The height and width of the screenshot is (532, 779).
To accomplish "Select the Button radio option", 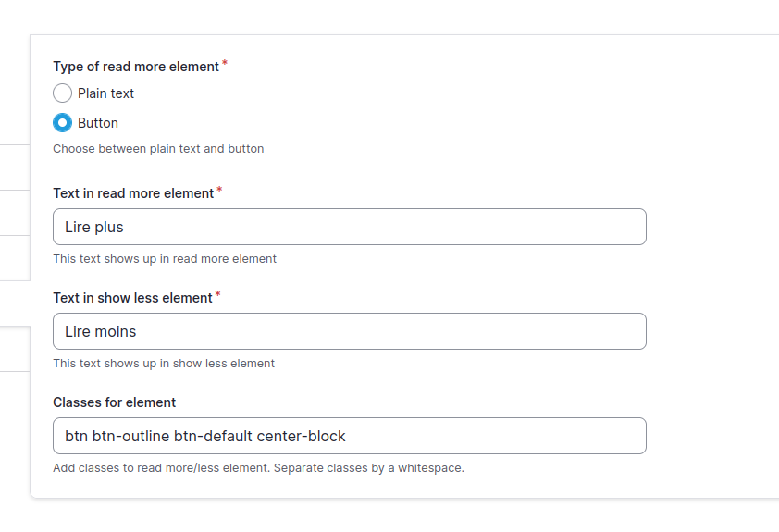I will [62, 123].
